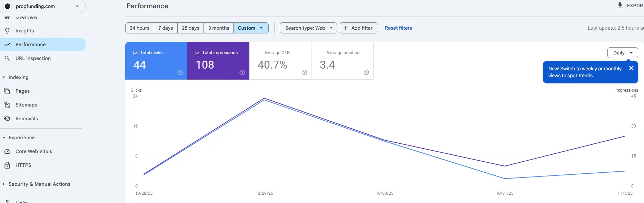The image size is (644, 203).
Task: Click the Average CTR value 40.7%
Action: [273, 65]
